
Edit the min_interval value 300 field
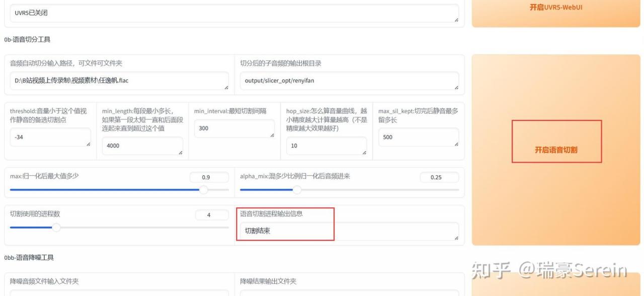[x=234, y=128]
